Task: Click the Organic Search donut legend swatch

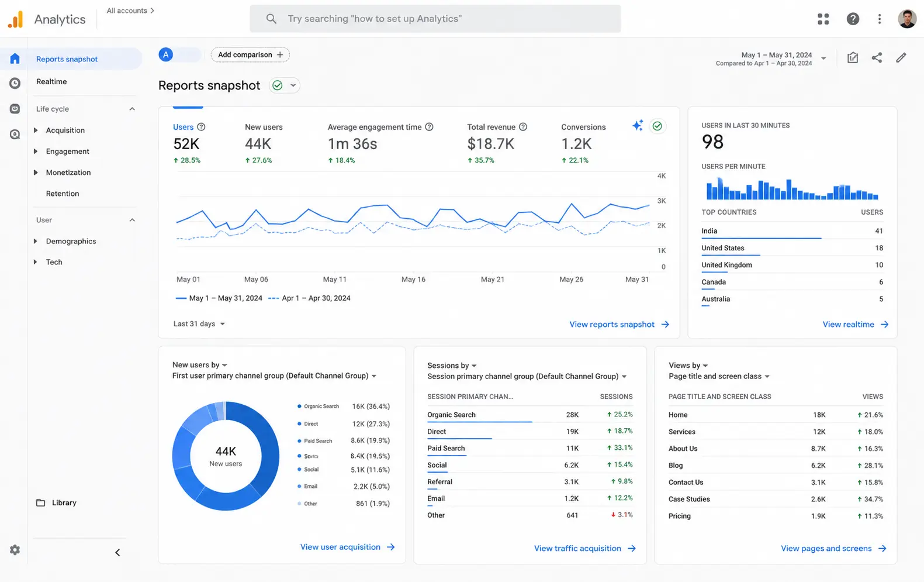Action: point(299,407)
